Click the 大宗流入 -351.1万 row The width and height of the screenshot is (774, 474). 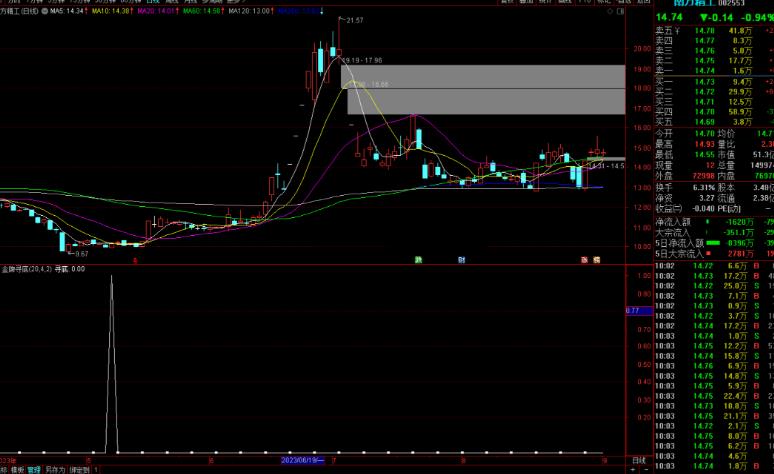pyautogui.click(x=714, y=233)
